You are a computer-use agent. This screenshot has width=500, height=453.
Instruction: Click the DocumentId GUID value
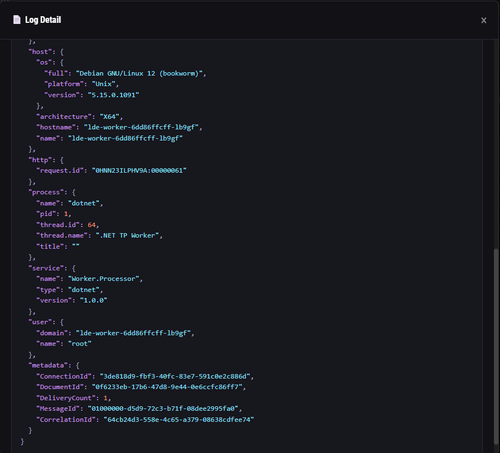click(x=167, y=387)
